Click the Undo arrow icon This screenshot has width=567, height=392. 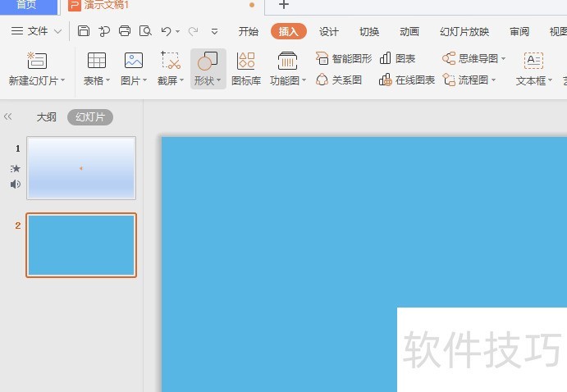166,31
